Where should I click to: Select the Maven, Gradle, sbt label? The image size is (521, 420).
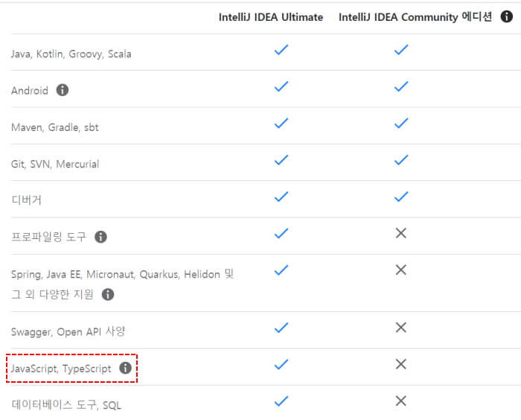coord(55,127)
